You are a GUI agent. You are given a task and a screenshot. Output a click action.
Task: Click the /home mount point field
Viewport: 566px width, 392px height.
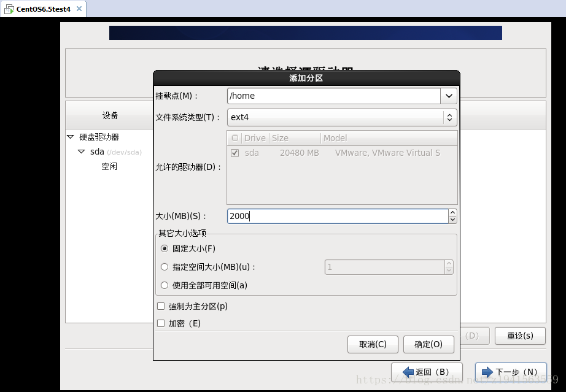[334, 96]
